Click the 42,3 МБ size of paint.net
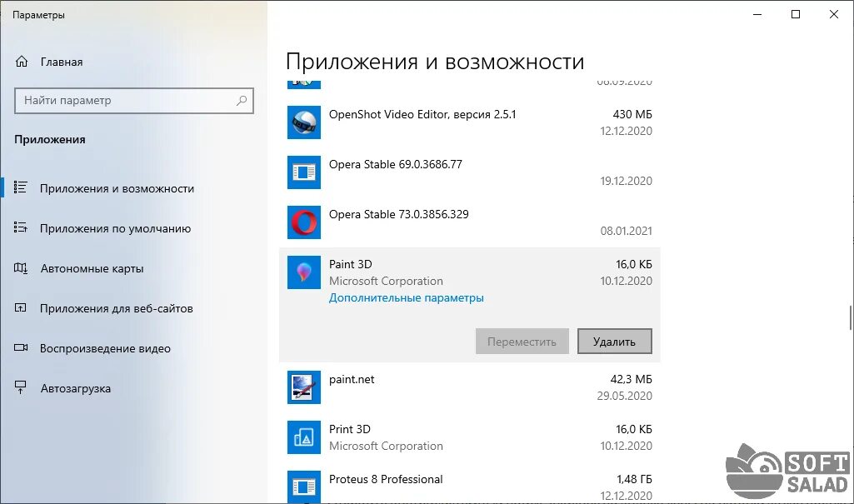Image resolution: width=854 pixels, height=504 pixels. coord(632,379)
